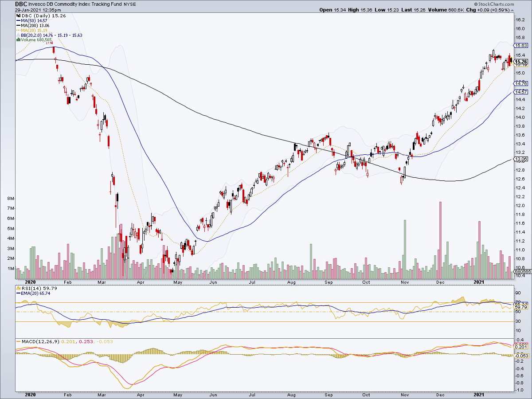Viewport: 532px width, 399px height.
Task: Click the candlestick icon beside DBC (Daily)
Action: click(18, 16)
